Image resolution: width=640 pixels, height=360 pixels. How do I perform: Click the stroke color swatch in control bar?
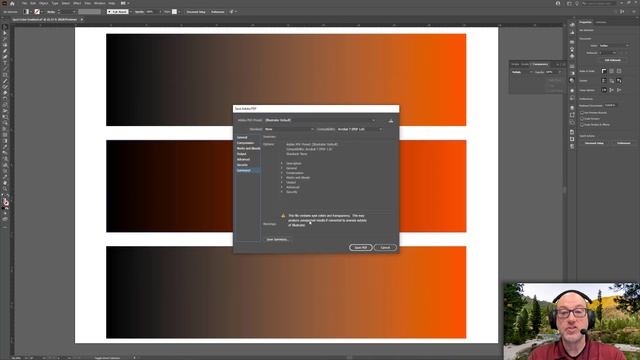pos(37,12)
